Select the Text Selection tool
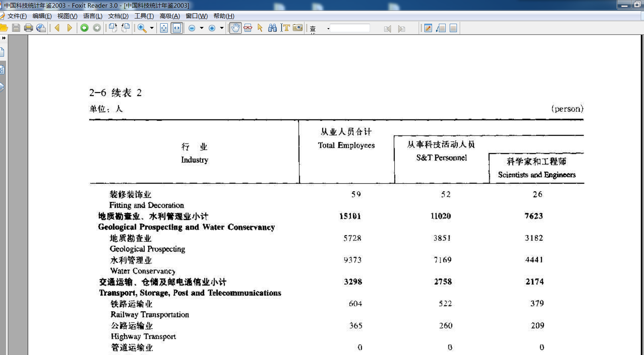644x355 pixels. (286, 28)
